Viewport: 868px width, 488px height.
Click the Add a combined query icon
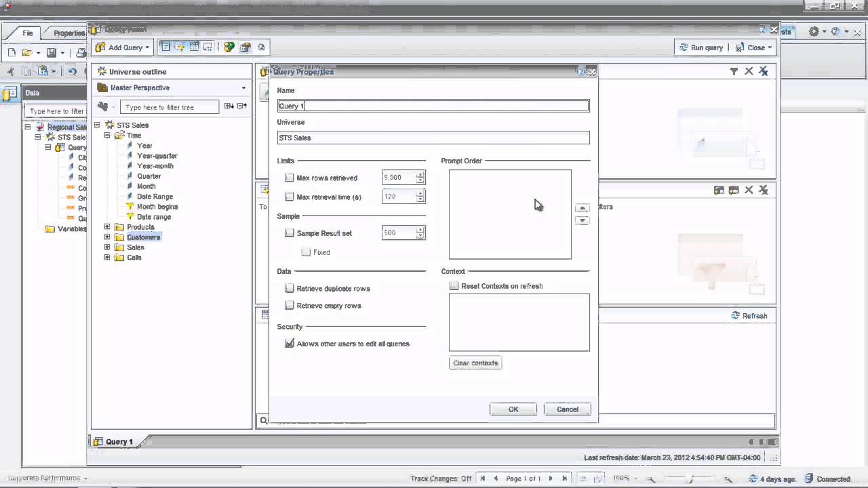click(x=229, y=47)
